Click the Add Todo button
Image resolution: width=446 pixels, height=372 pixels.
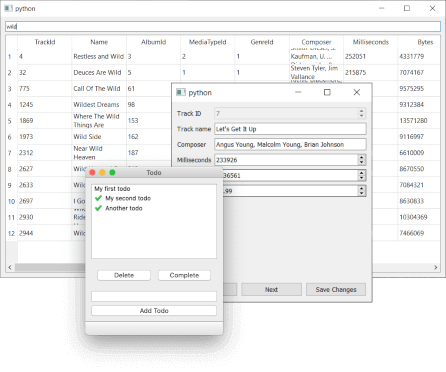pyautogui.click(x=154, y=311)
